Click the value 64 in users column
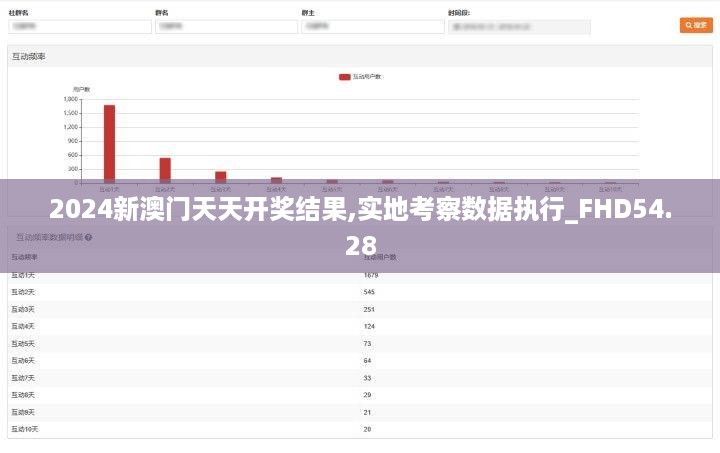This screenshot has height=453, width=720. 367,360
